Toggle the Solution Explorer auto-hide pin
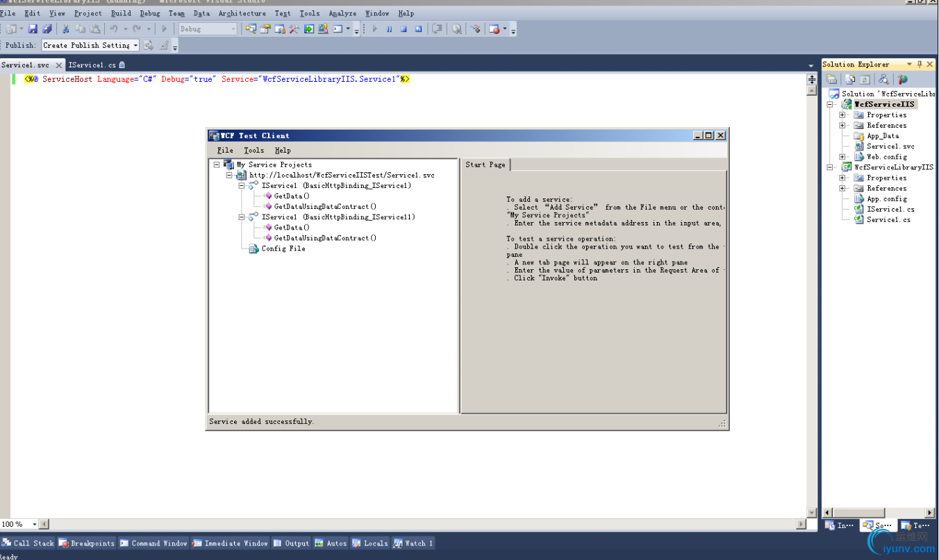The width and height of the screenshot is (939, 560). [920, 65]
